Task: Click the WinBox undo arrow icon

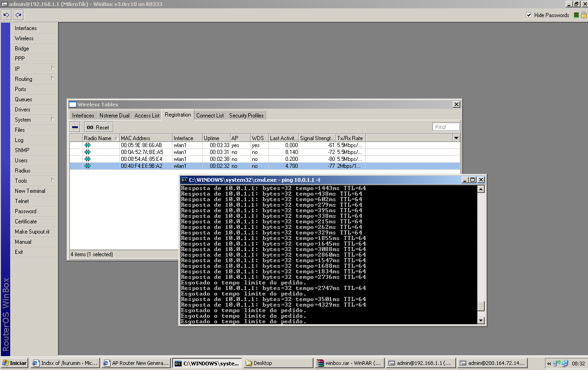Action: pos(6,15)
